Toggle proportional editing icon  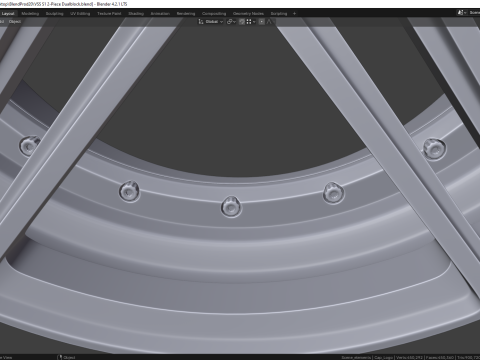pyautogui.click(x=262, y=22)
